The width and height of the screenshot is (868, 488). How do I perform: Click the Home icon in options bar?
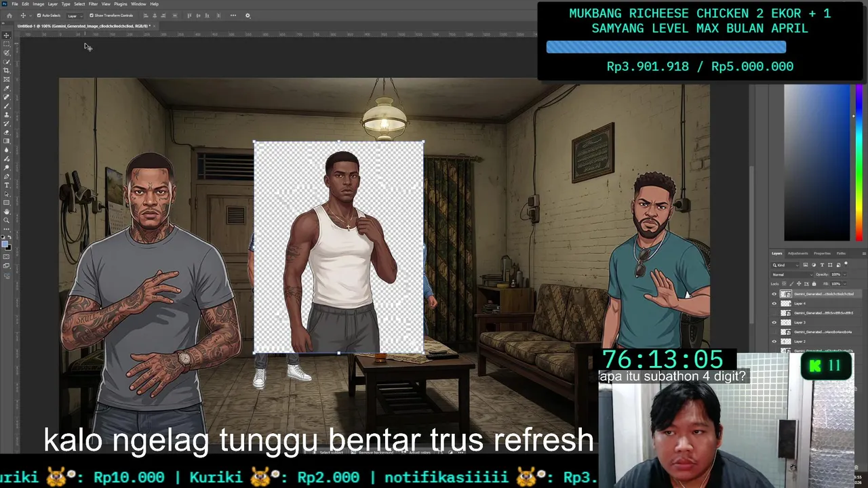9,16
